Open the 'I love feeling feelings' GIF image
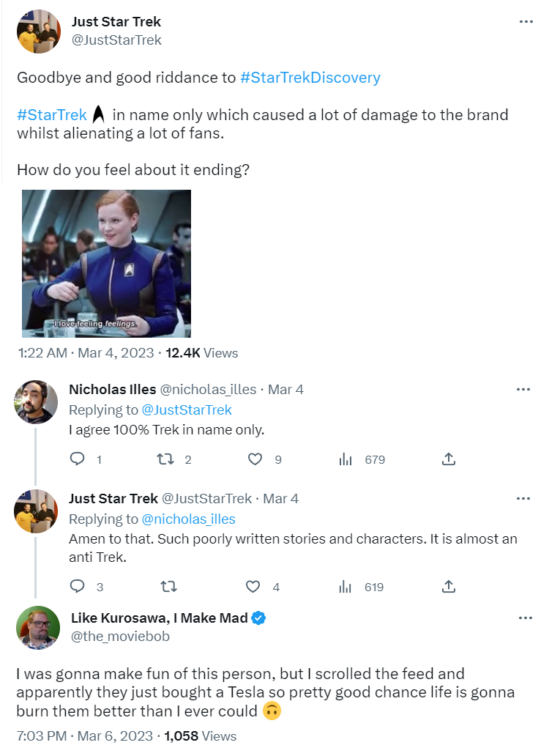This screenshot has width=549, height=756. pos(106,263)
